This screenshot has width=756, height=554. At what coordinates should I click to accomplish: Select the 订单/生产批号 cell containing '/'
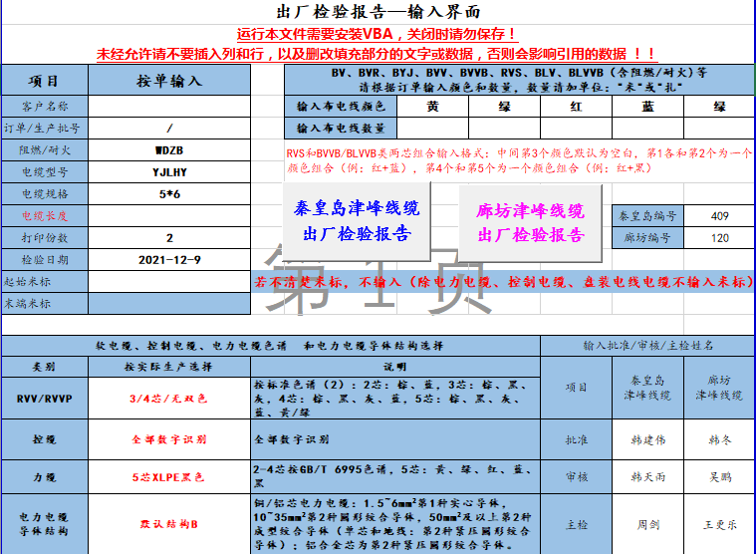coord(169,128)
